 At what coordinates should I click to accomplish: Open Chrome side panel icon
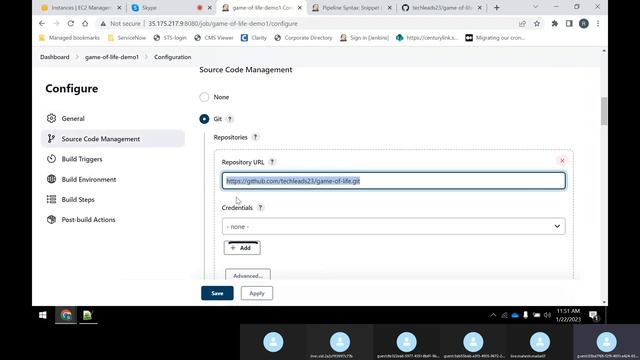click(569, 24)
